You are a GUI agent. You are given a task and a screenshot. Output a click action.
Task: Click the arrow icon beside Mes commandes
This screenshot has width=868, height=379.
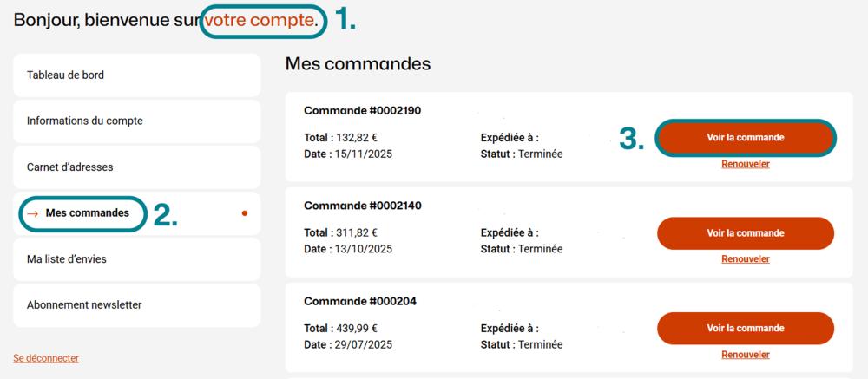point(32,213)
